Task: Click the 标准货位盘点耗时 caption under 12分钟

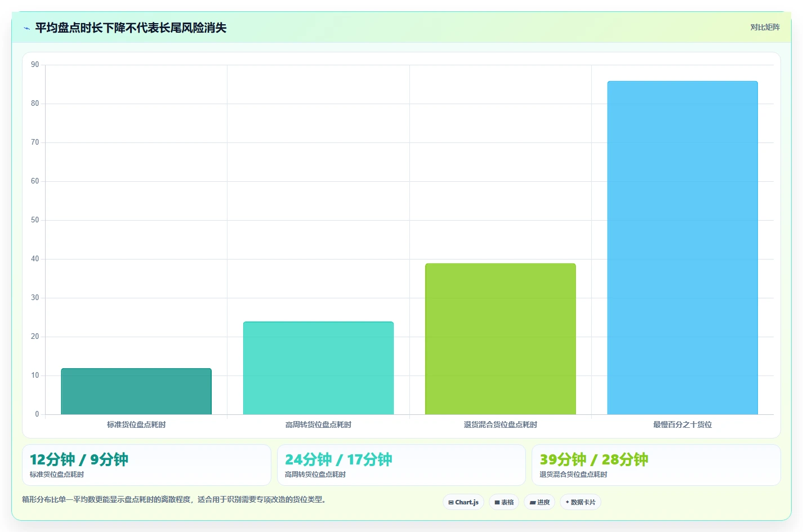Action: [x=57, y=475]
